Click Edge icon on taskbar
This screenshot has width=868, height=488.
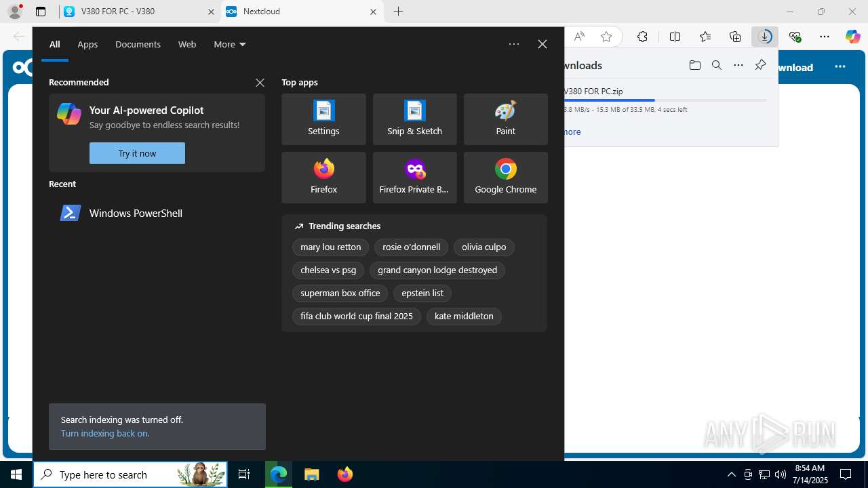coord(279,474)
